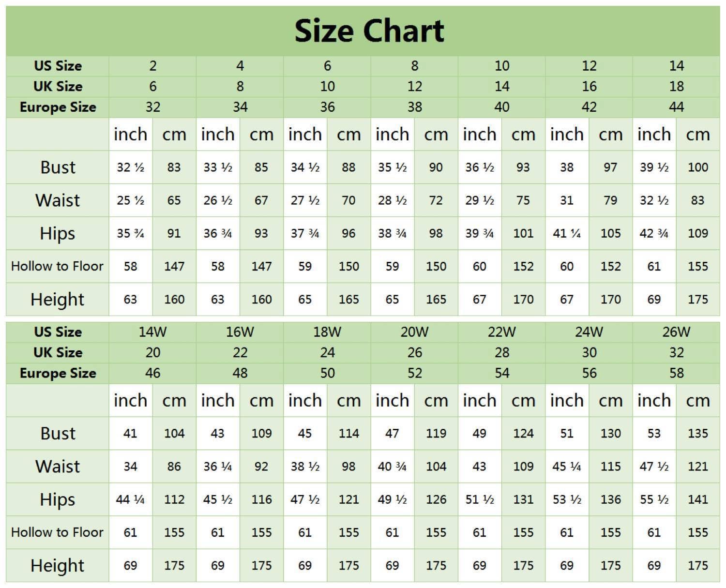Click the lower Waist row label

[58, 467]
